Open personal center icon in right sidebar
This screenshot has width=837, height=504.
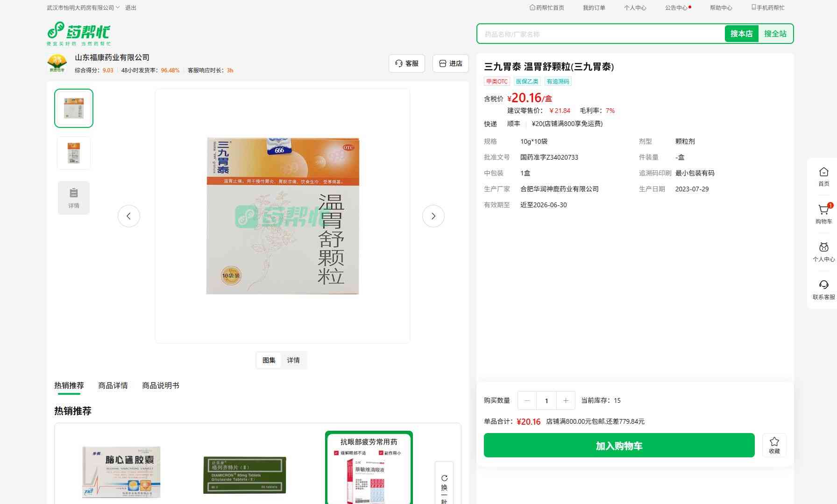(x=823, y=248)
